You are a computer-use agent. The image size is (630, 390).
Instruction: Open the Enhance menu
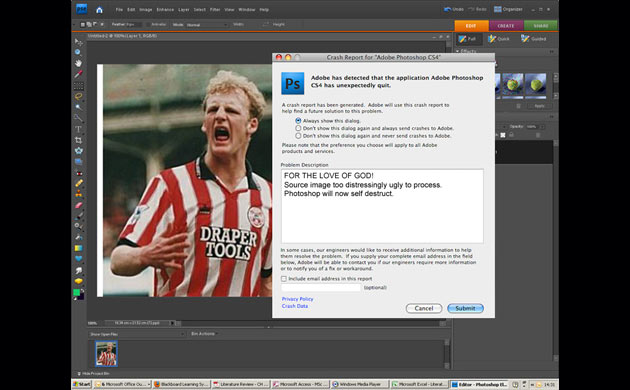[x=165, y=10]
